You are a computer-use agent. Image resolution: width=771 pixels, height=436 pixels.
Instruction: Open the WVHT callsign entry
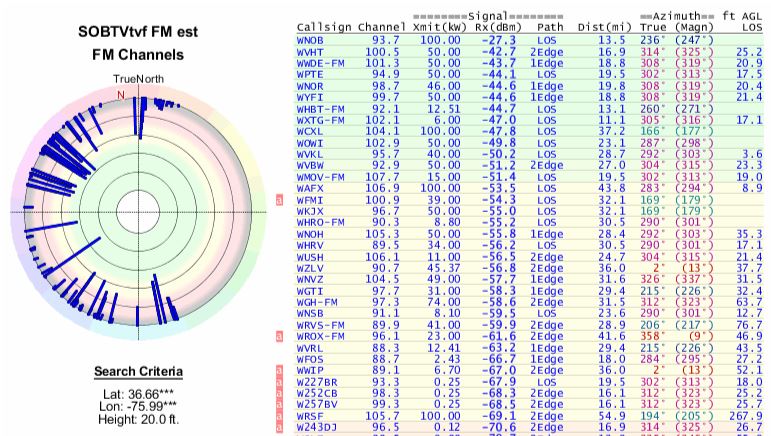(310, 50)
